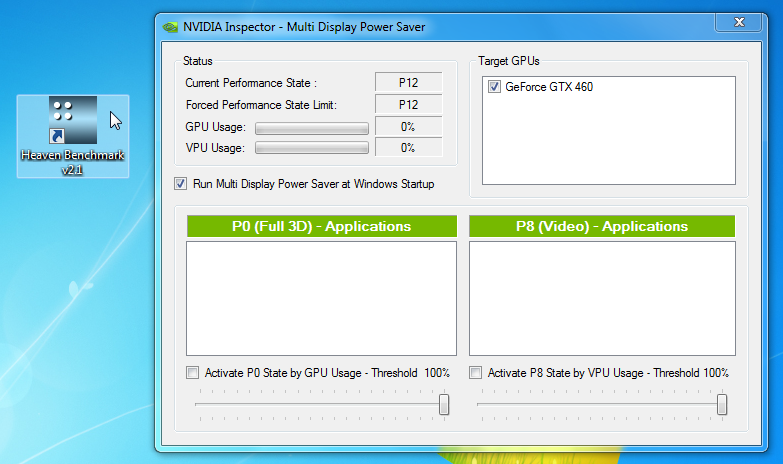Click the P8 (Video) - Applications header
The image size is (783, 464).
602,226
